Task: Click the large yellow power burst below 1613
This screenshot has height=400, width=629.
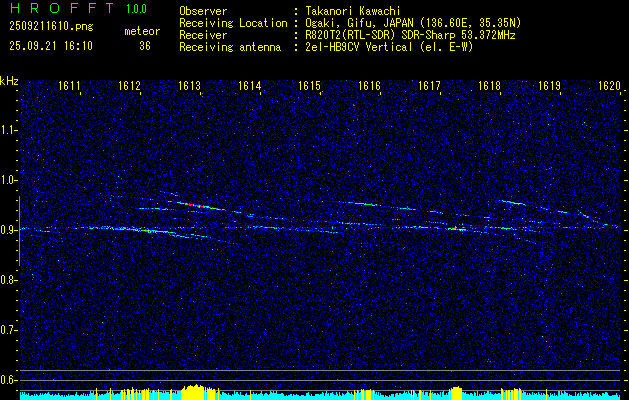Action: [x=198, y=392]
